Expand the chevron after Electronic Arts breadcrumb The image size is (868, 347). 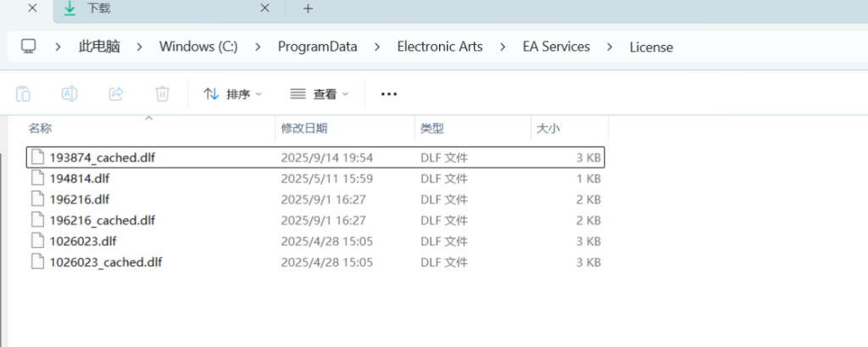pyautogui.click(x=502, y=47)
